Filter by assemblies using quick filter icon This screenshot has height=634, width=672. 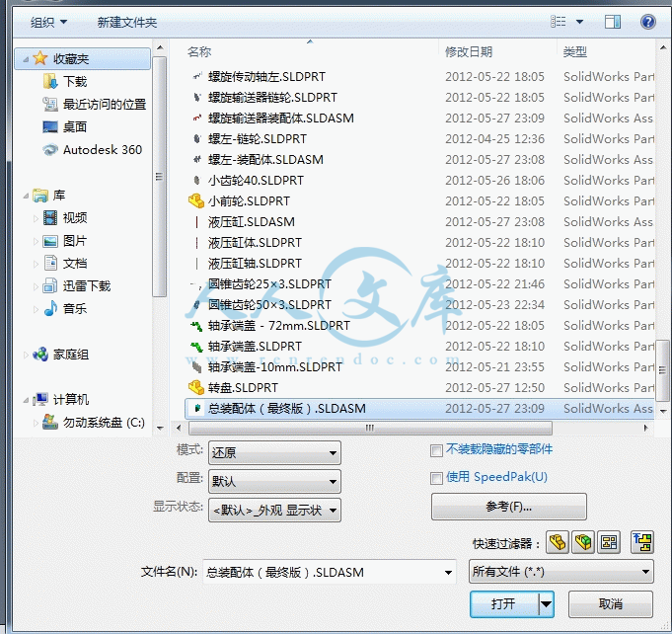click(x=583, y=542)
